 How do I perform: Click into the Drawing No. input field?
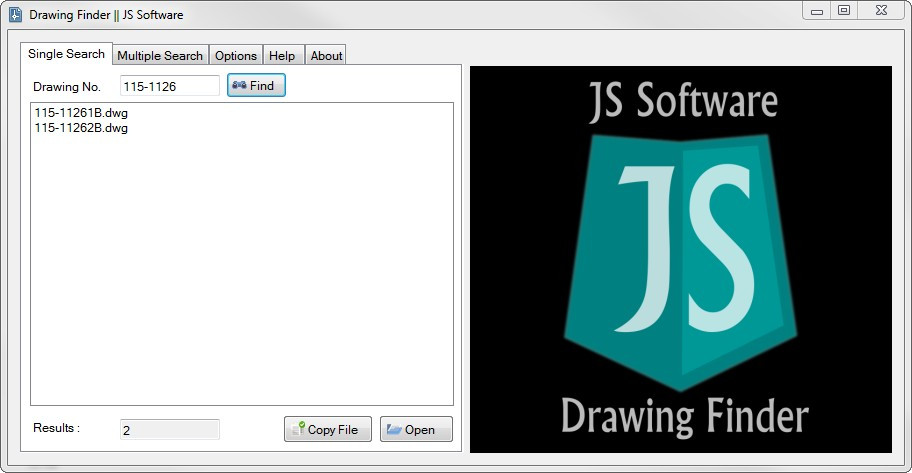170,86
